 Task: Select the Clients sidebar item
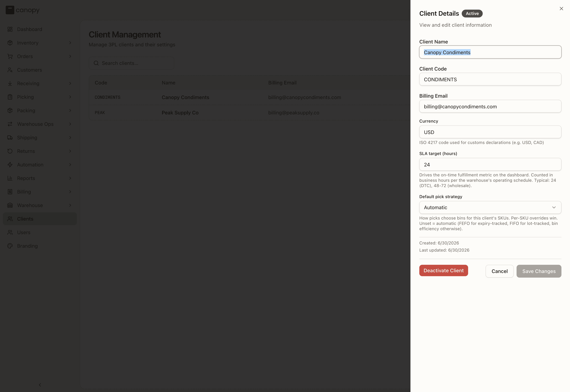tap(40, 219)
